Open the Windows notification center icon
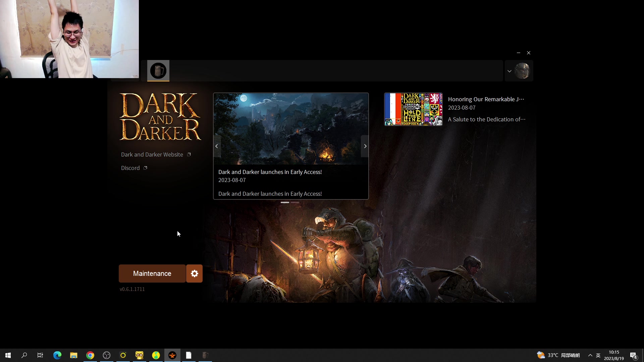The width and height of the screenshot is (644, 362). pyautogui.click(x=633, y=355)
